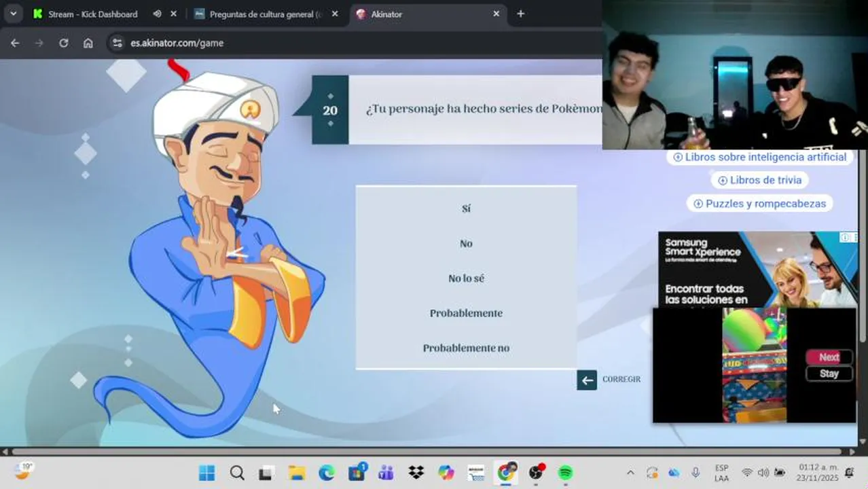Choose the "Probablemente" answer
Viewport: 868px width, 489px height.
[466, 313]
